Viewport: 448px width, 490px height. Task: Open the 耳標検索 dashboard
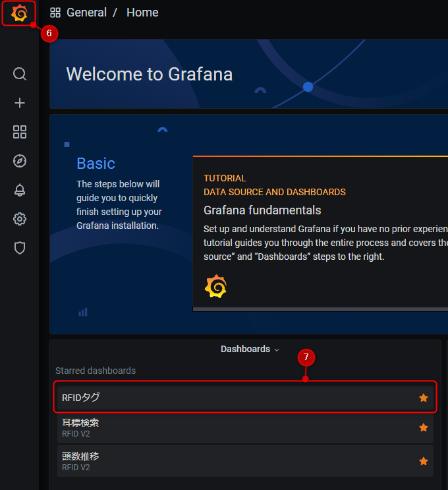[245, 428]
